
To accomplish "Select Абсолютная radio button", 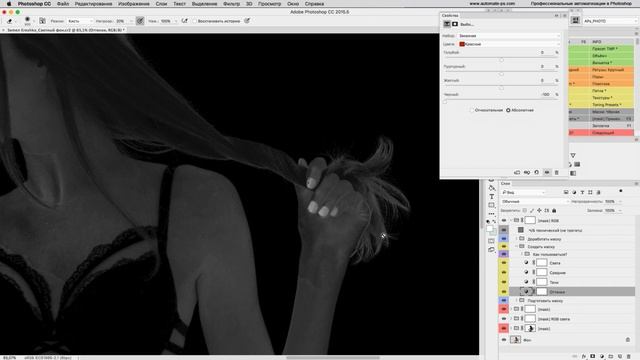I will coord(508,110).
